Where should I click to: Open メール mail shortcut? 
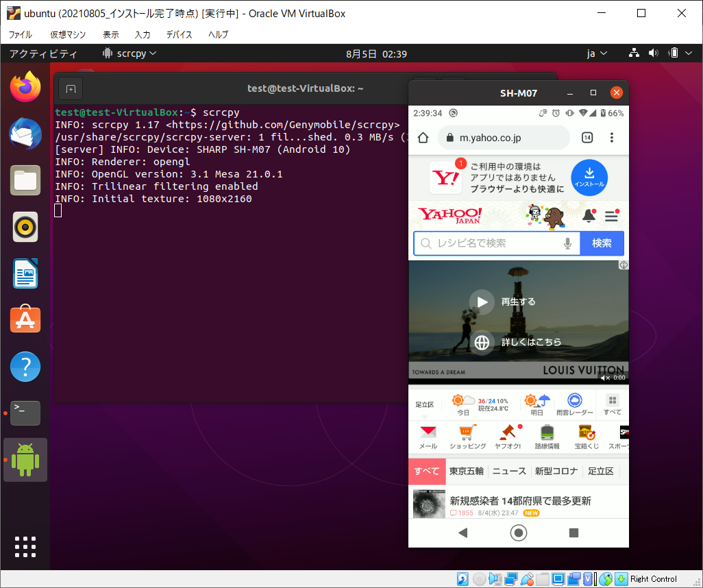[x=428, y=437]
